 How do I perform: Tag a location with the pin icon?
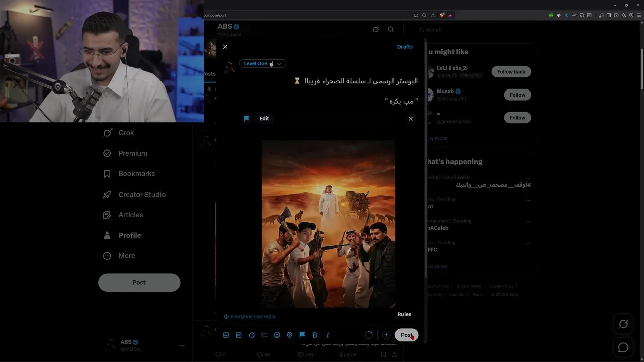[289, 335]
